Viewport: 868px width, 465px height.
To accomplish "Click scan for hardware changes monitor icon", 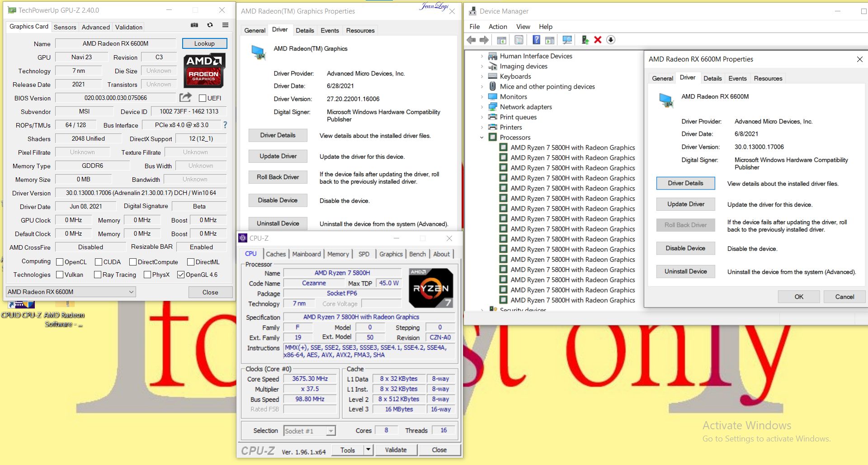I will (567, 40).
